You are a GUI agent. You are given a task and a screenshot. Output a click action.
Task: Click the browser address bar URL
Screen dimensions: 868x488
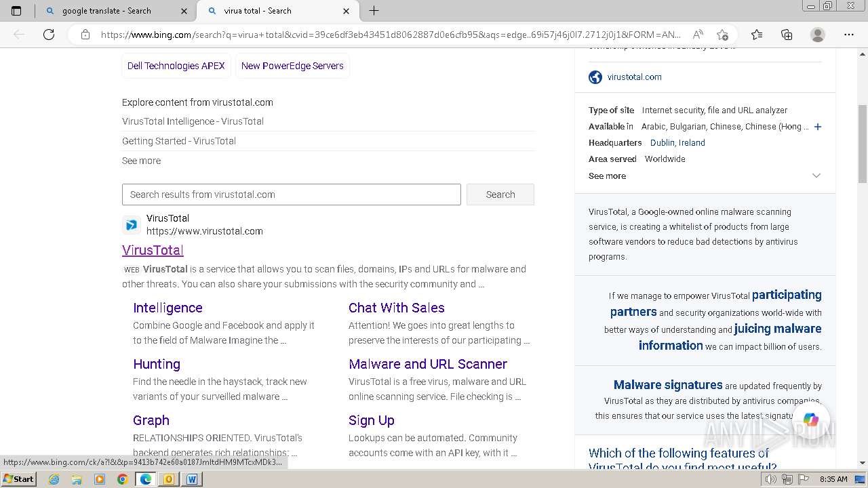(391, 35)
